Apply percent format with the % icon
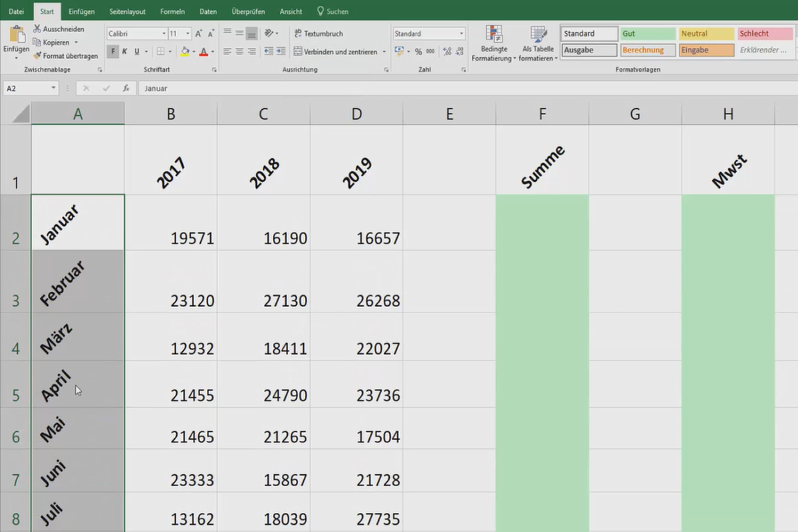Image resolution: width=798 pixels, height=532 pixels. coord(418,51)
